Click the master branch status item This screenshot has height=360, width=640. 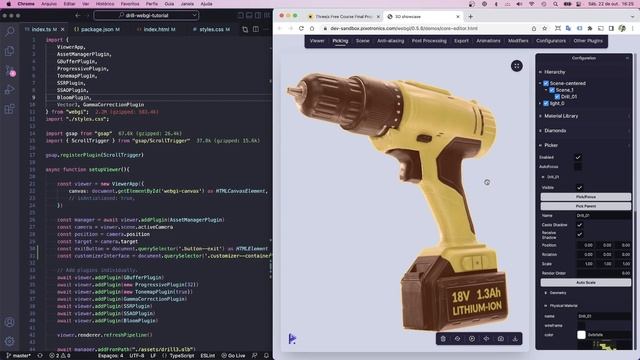click(18, 356)
